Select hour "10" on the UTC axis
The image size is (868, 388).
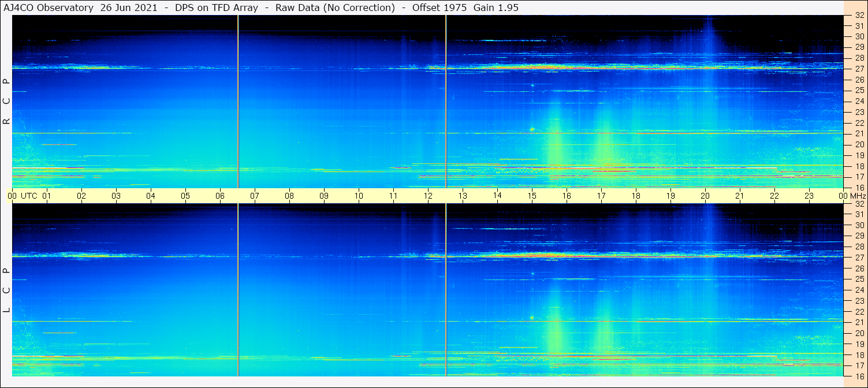(x=359, y=196)
